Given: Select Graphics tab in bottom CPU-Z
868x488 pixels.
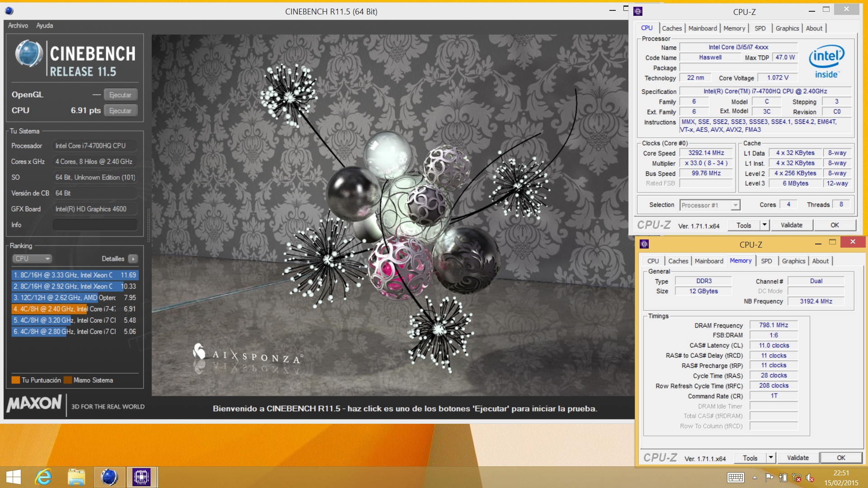Looking at the screenshot, I should (793, 261).
